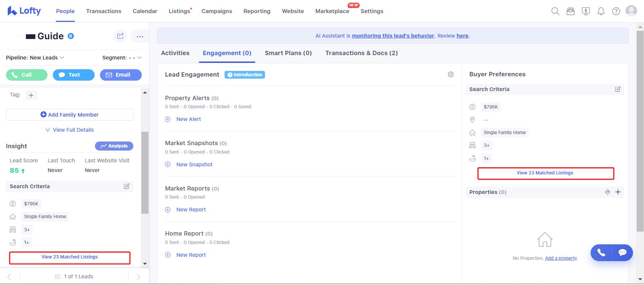This screenshot has width=644, height=285.
Task: Click the New Alert link
Action: click(x=189, y=119)
